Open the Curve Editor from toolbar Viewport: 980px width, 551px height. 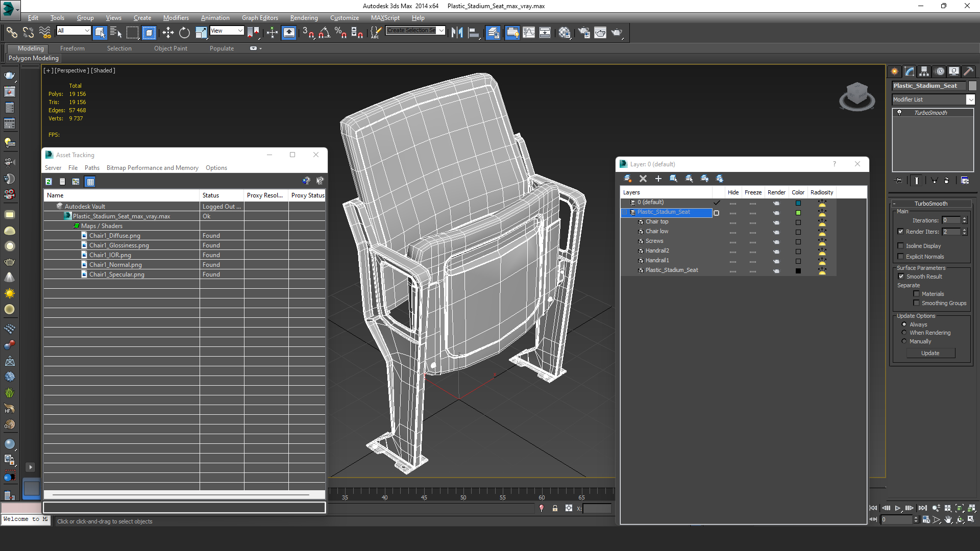(x=529, y=33)
